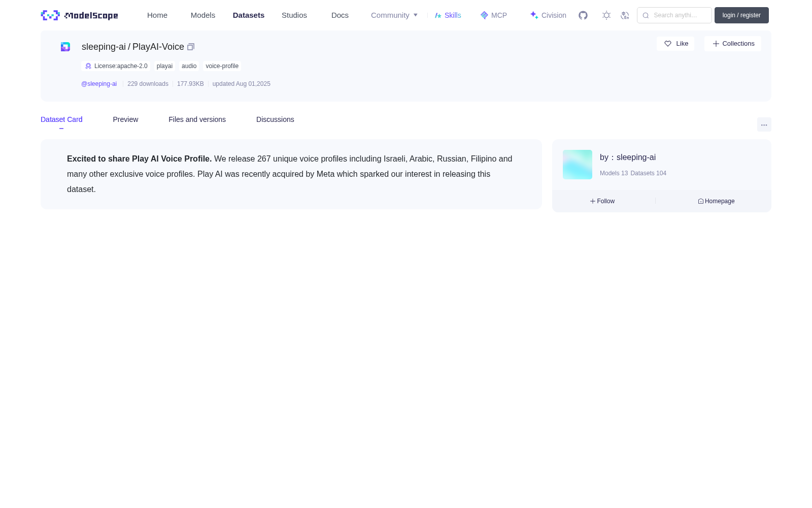
Task: Expand the Community dropdown menu
Action: click(x=394, y=15)
